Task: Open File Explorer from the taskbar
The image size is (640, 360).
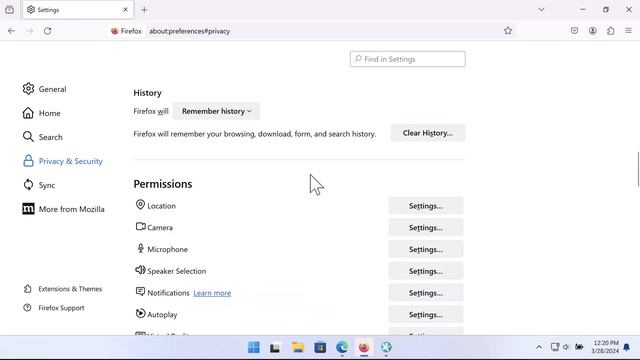Action: (298, 347)
